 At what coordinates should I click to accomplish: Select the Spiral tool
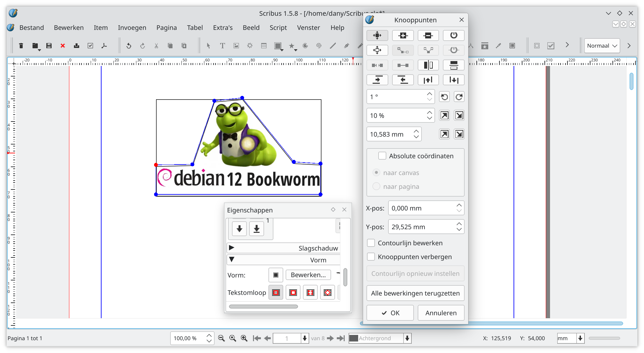319,46
